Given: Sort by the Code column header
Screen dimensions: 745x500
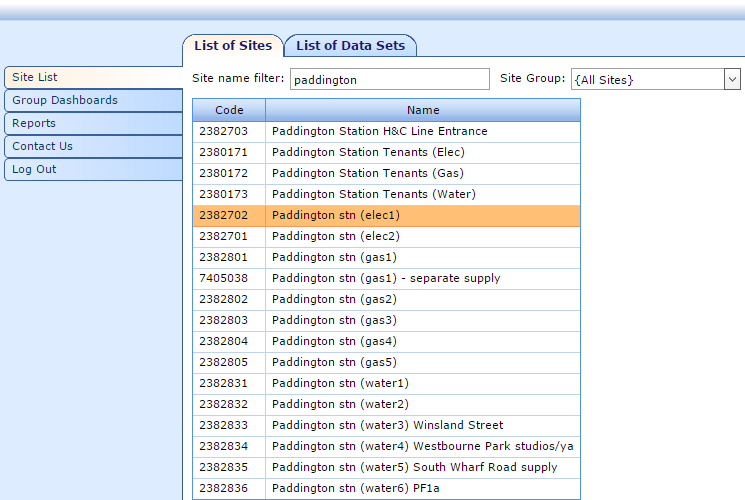Looking at the screenshot, I should coord(229,110).
